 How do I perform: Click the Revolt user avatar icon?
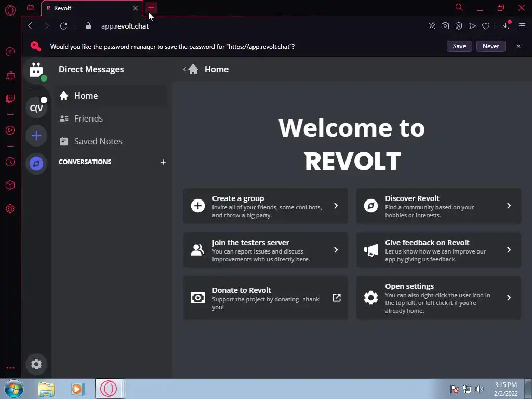(36, 71)
